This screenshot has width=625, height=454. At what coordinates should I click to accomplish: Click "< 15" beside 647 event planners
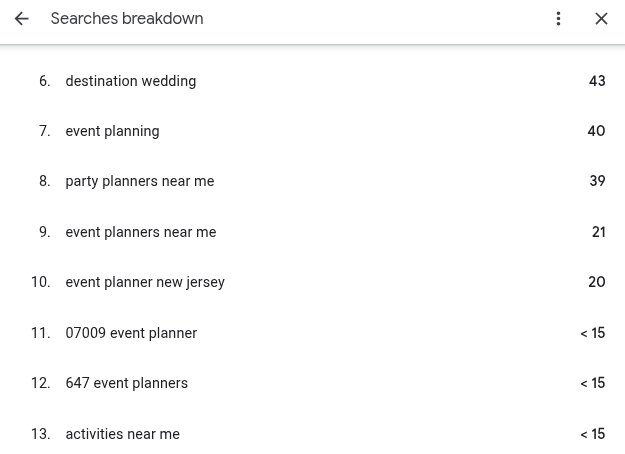[592, 383]
